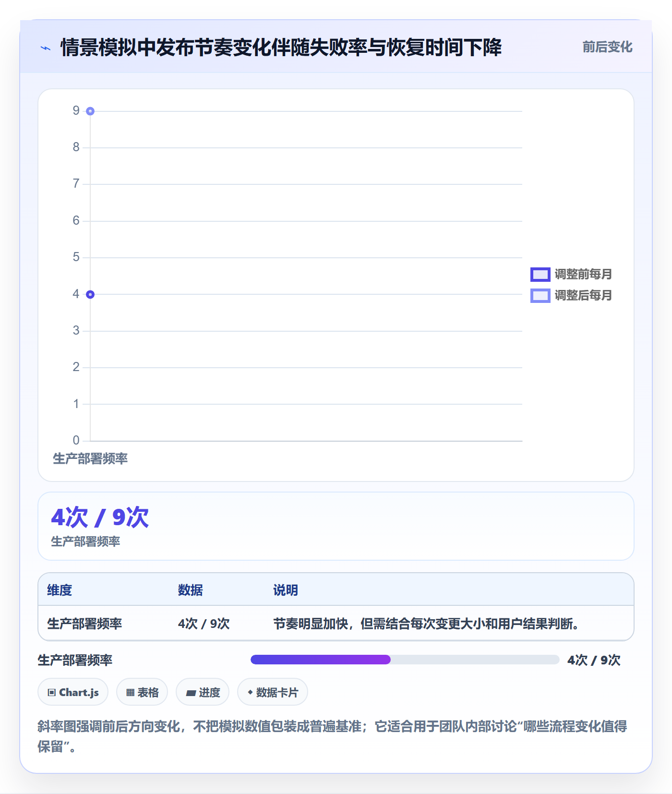Image resolution: width=672 pixels, height=794 pixels.
Task: Click the y-axis tick label 5
Action: point(76,257)
